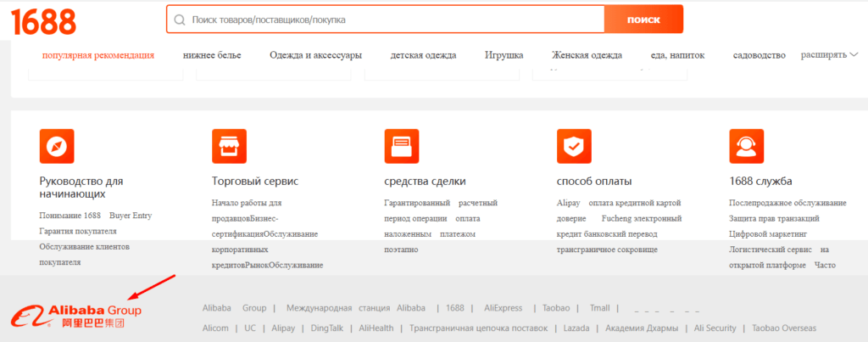This screenshot has width=868, height=342.
Task: Select Игрушка category
Action: [x=504, y=55]
